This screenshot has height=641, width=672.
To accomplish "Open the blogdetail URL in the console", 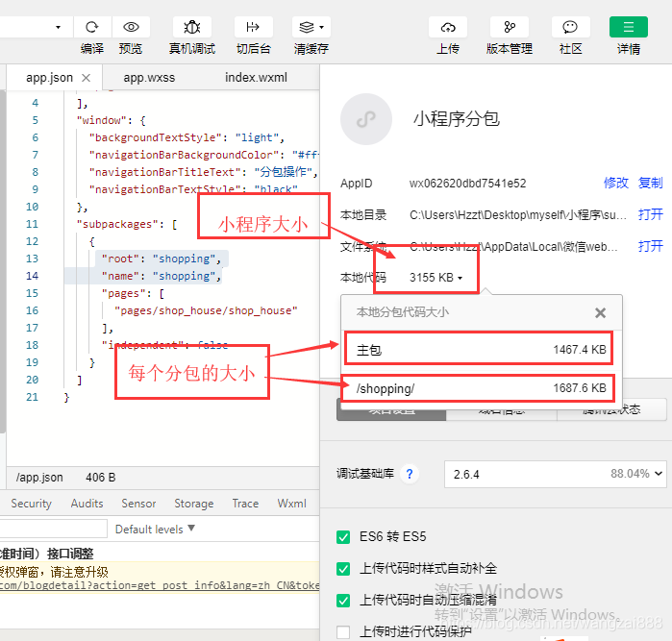I will (x=160, y=585).
